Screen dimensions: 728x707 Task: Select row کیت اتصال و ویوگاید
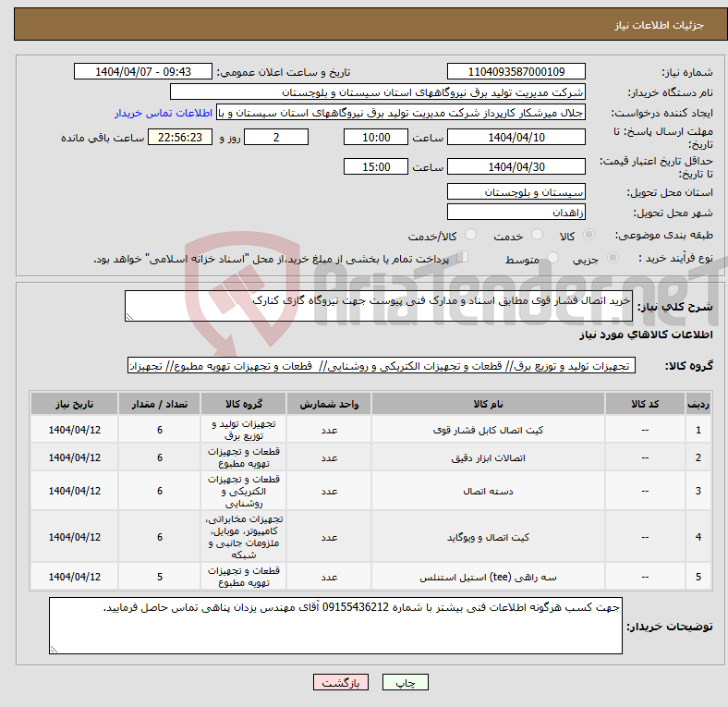click(370, 537)
